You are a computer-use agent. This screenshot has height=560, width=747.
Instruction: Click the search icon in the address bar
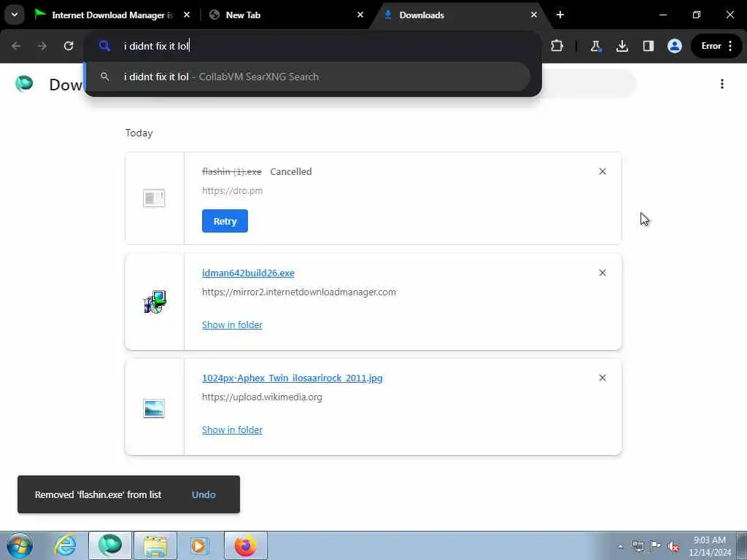click(104, 46)
